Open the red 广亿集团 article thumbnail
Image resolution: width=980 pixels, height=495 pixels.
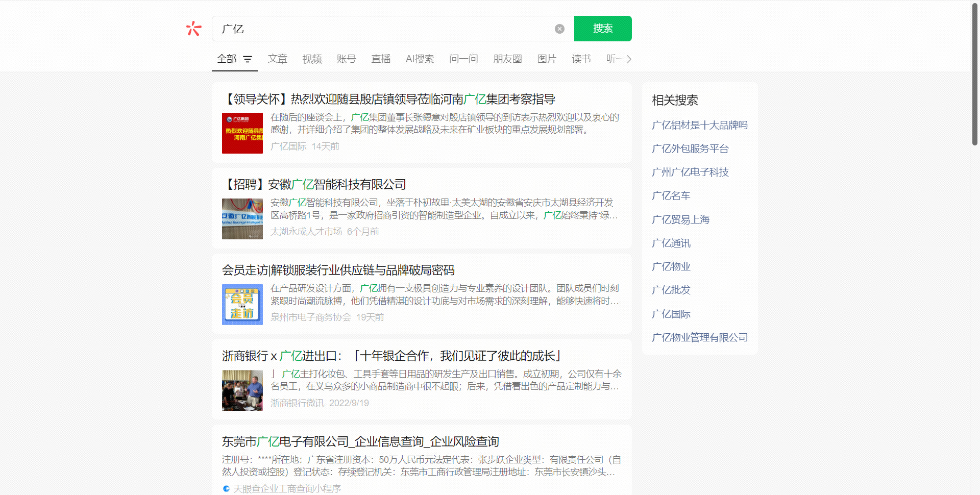[x=242, y=133]
